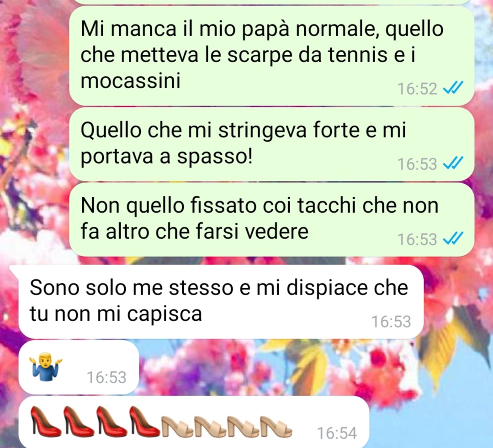
Task: Select the message 'Quello che mi stringeva forte'
Action: click(272, 144)
